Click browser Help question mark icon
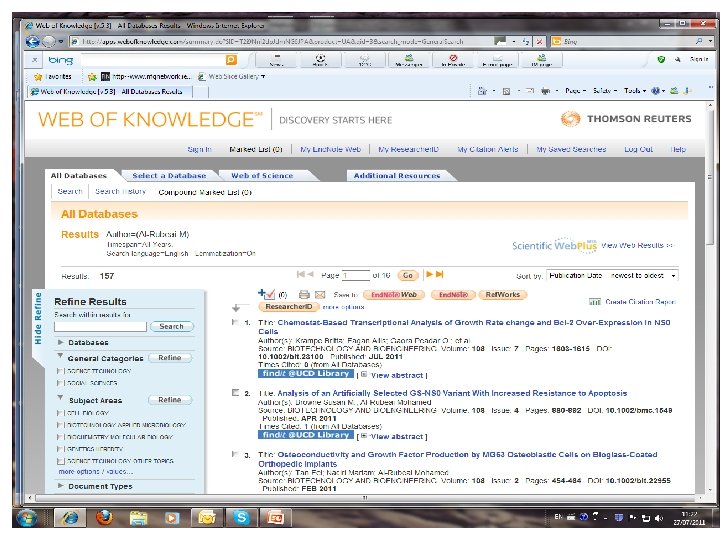The width and height of the screenshot is (720, 540). click(656, 90)
